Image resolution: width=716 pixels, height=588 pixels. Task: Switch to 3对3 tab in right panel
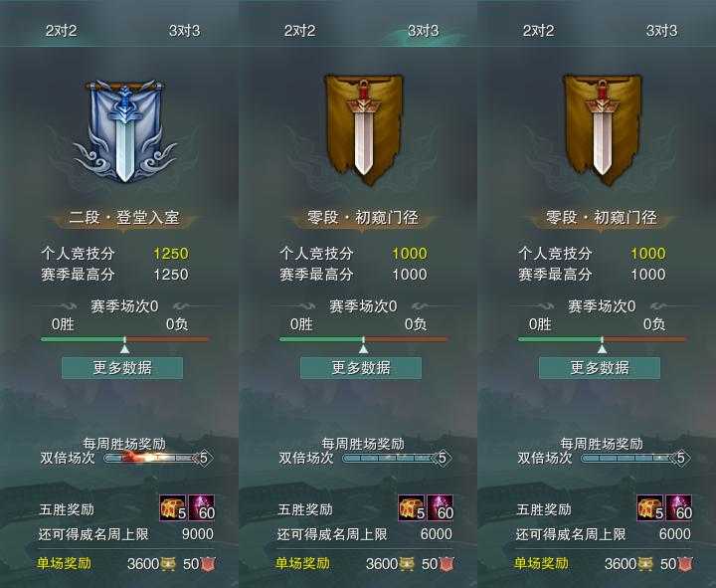661,31
